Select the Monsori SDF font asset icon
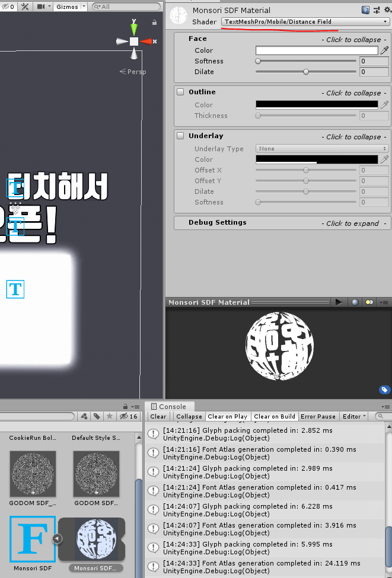The width and height of the screenshot is (392, 578). click(x=33, y=539)
